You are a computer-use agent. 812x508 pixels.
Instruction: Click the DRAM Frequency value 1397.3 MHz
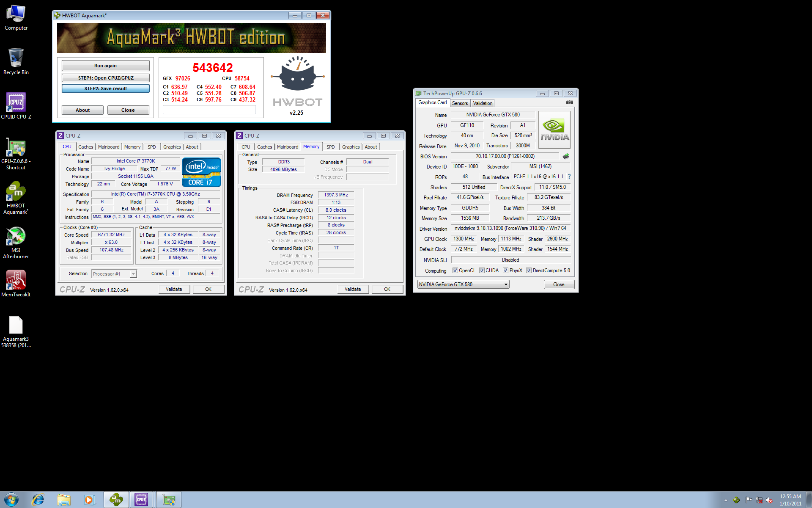pos(336,195)
